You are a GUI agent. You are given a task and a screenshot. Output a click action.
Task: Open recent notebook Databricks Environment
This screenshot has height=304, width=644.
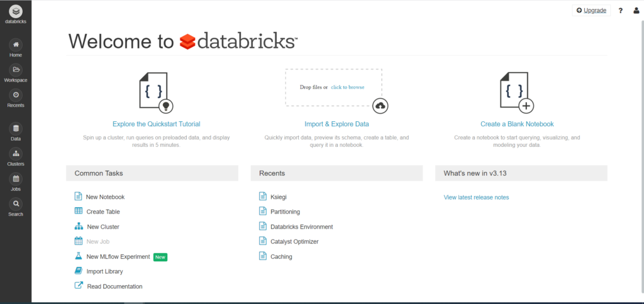point(301,227)
